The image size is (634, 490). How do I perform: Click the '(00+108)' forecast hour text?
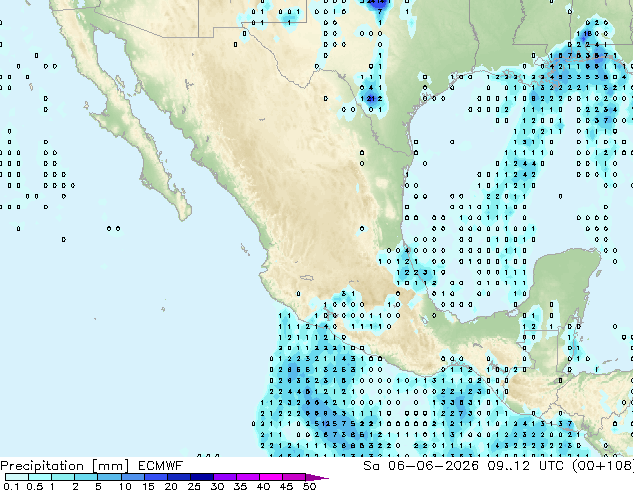coord(603,466)
